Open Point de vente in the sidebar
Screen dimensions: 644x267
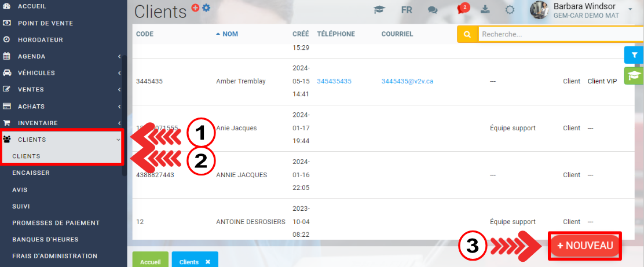click(x=45, y=23)
